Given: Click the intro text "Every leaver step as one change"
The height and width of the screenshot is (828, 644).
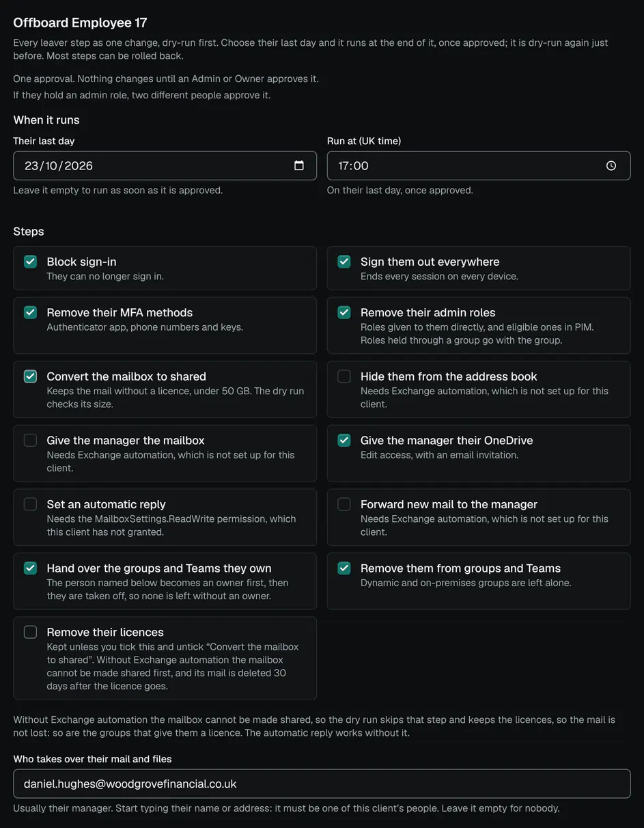Looking at the screenshot, I should [311, 49].
